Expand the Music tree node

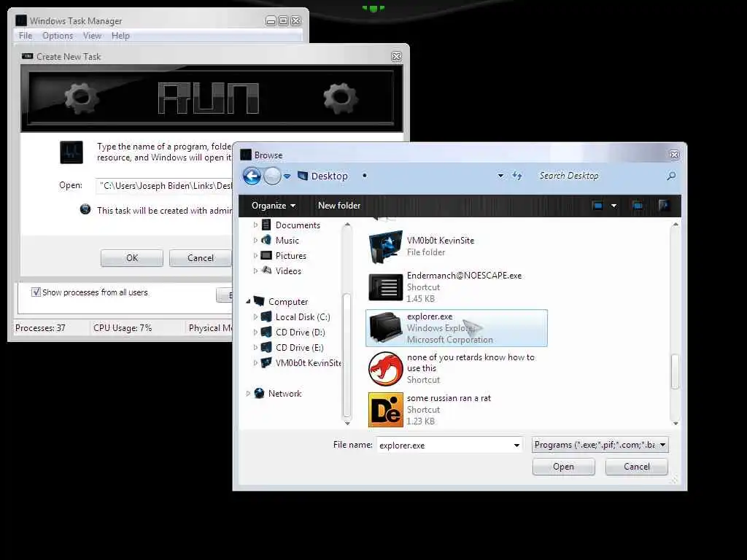click(x=255, y=241)
